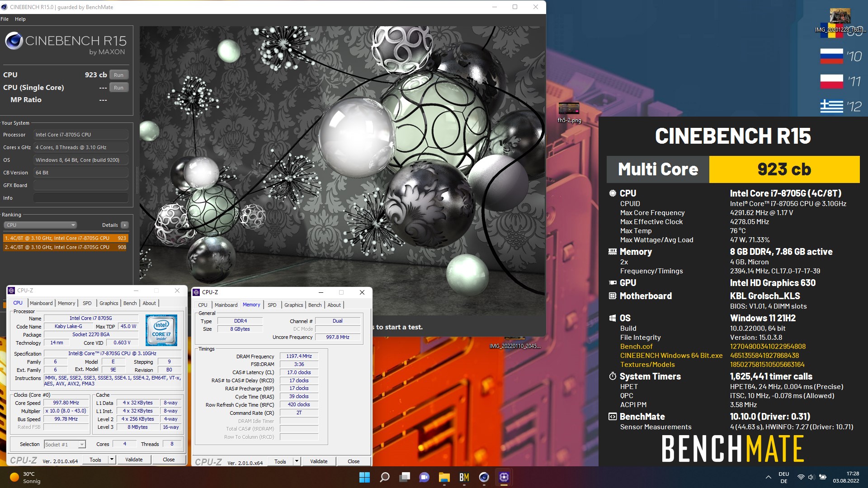Open the fh5-2.png desktop file
Viewport: 868px width, 488px height.
click(x=569, y=113)
